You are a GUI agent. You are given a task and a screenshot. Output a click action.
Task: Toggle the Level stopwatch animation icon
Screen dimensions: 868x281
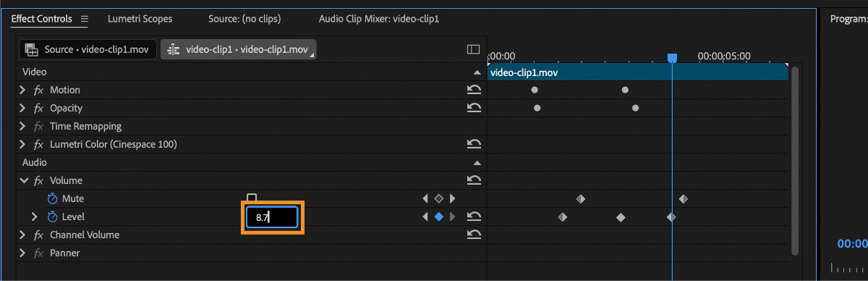[x=52, y=217]
